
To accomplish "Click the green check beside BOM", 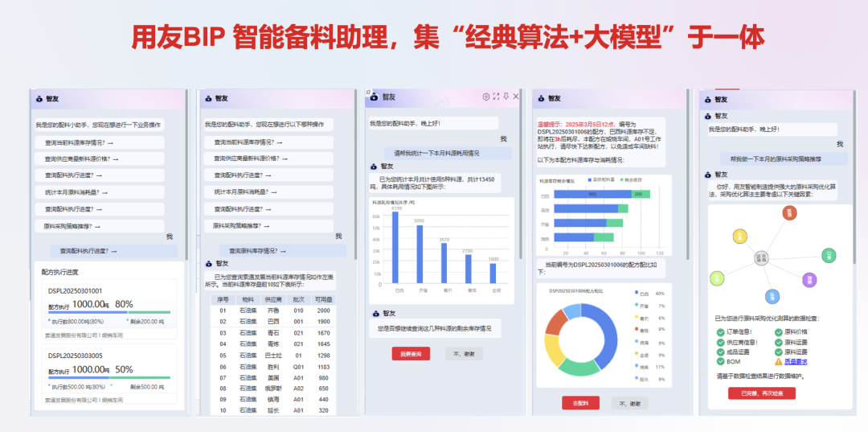I will [719, 362].
